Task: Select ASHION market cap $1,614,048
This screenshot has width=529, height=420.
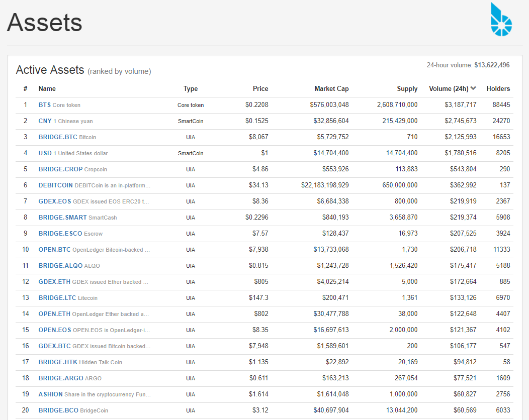Action: coord(333,394)
